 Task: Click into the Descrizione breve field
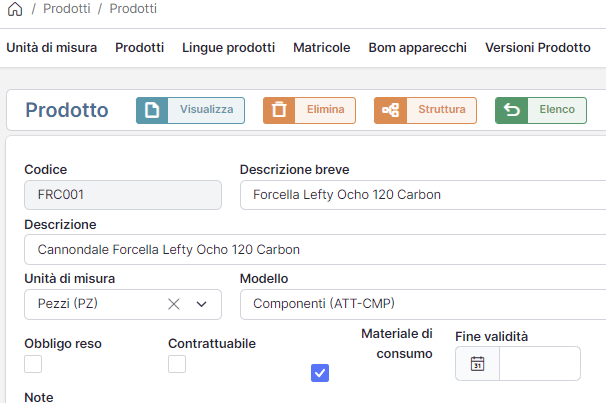tap(423, 195)
